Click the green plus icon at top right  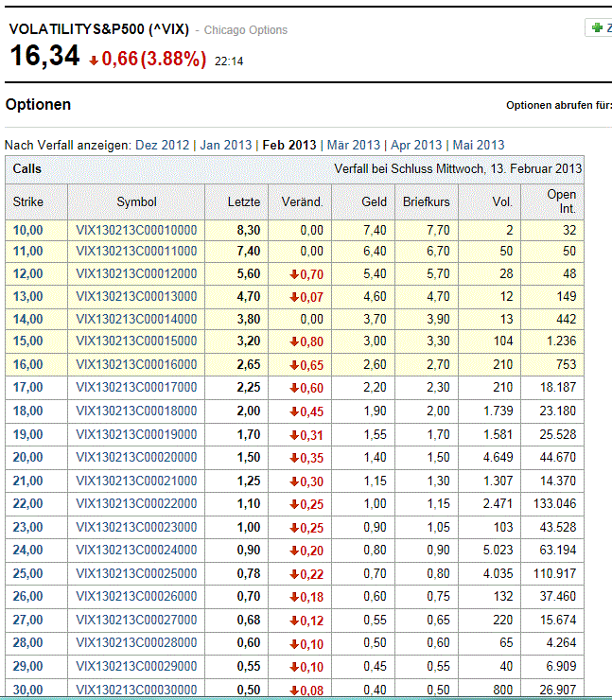(x=597, y=28)
